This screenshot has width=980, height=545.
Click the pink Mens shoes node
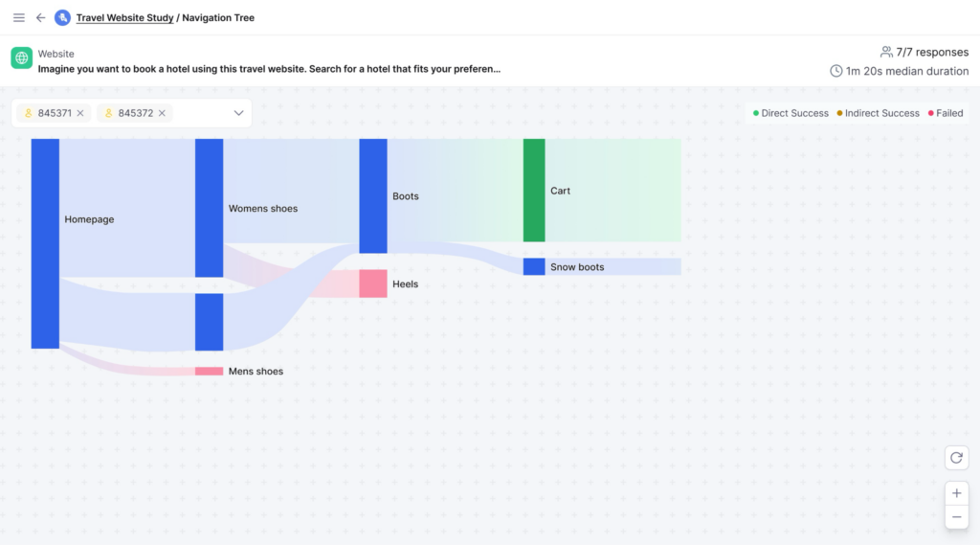(209, 371)
